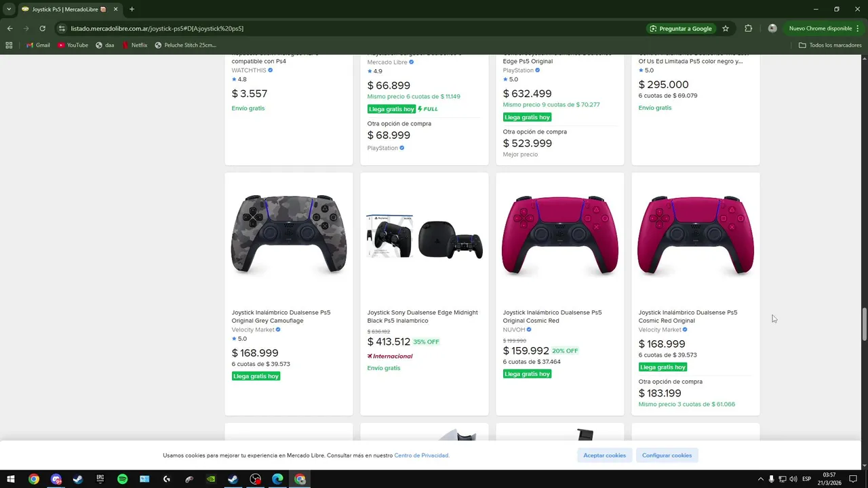Bookmark this page with the star icon
868x488 pixels.
pos(726,28)
